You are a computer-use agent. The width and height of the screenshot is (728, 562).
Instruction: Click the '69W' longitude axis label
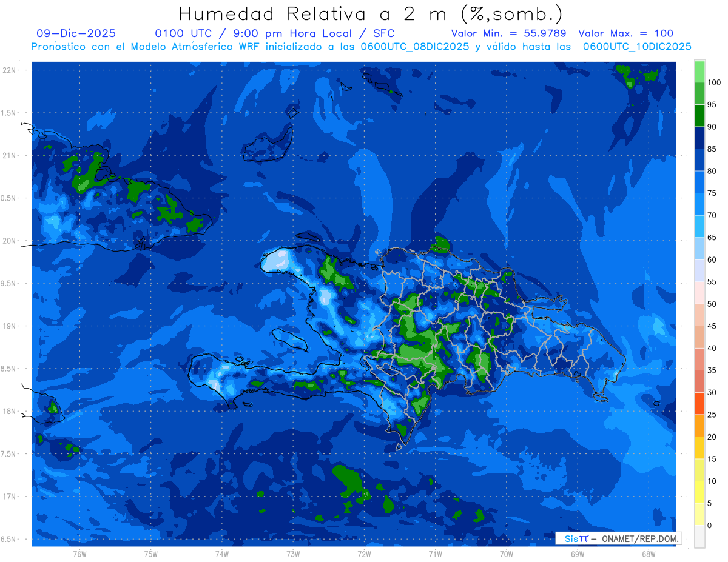[578, 554]
